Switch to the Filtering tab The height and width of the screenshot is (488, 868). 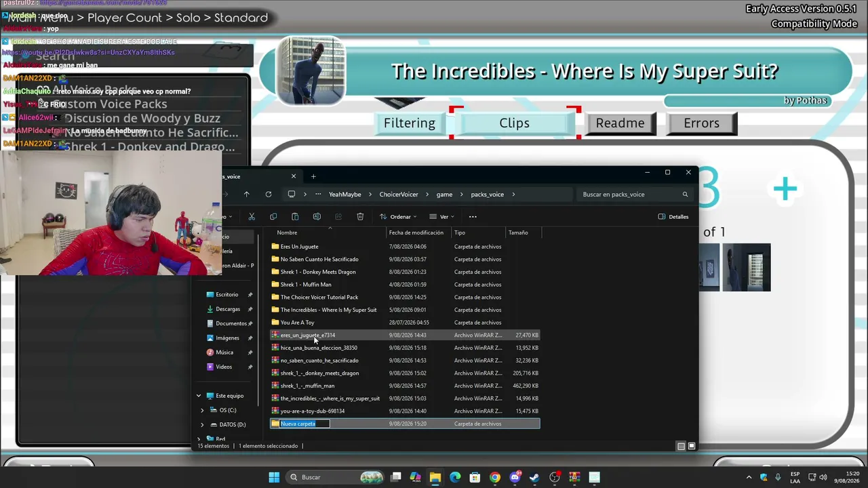pyautogui.click(x=410, y=123)
